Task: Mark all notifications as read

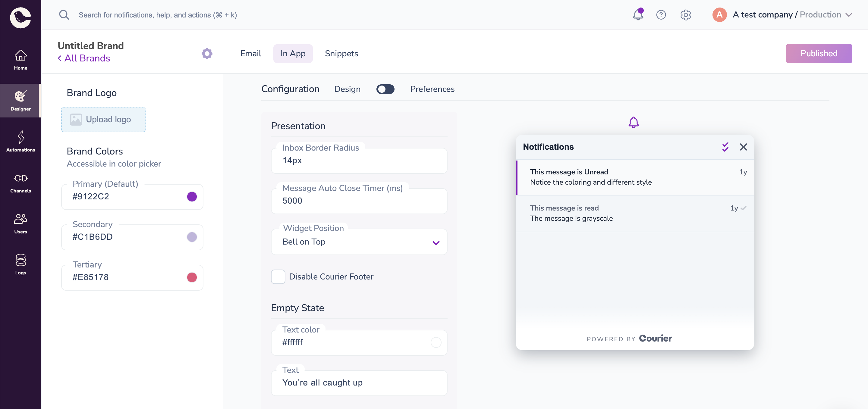Action: 725,147
